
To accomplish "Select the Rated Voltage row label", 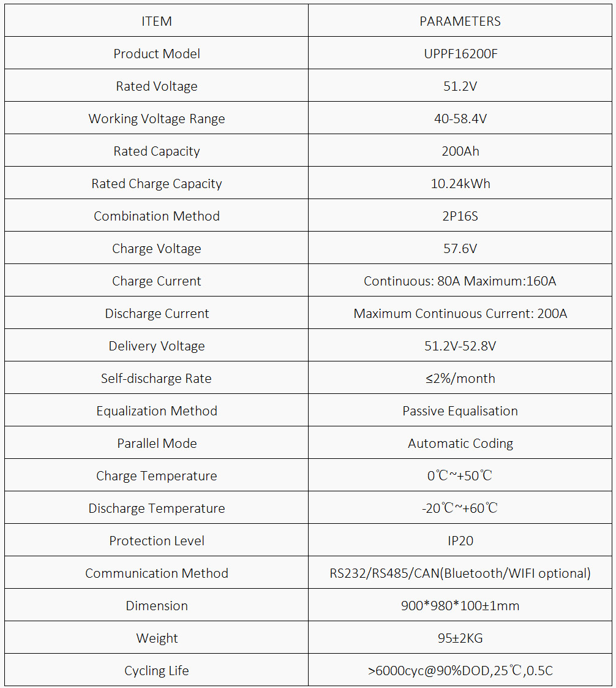I will (x=157, y=86).
